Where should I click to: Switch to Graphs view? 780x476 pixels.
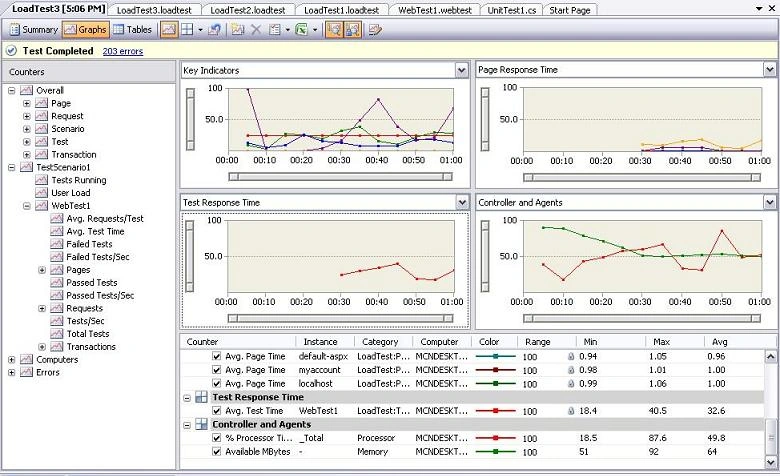[x=86, y=30]
